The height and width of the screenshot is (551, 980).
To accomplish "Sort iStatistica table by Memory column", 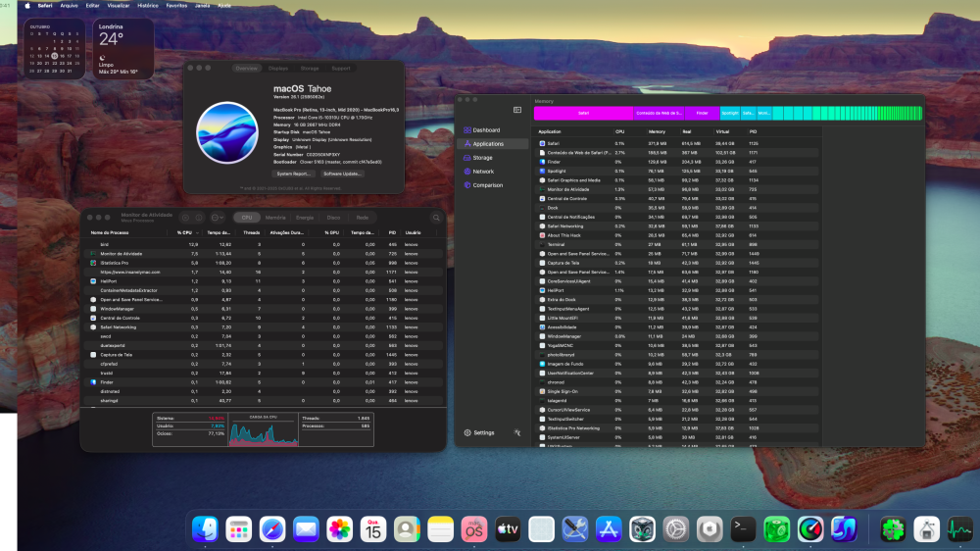I will click(x=657, y=132).
